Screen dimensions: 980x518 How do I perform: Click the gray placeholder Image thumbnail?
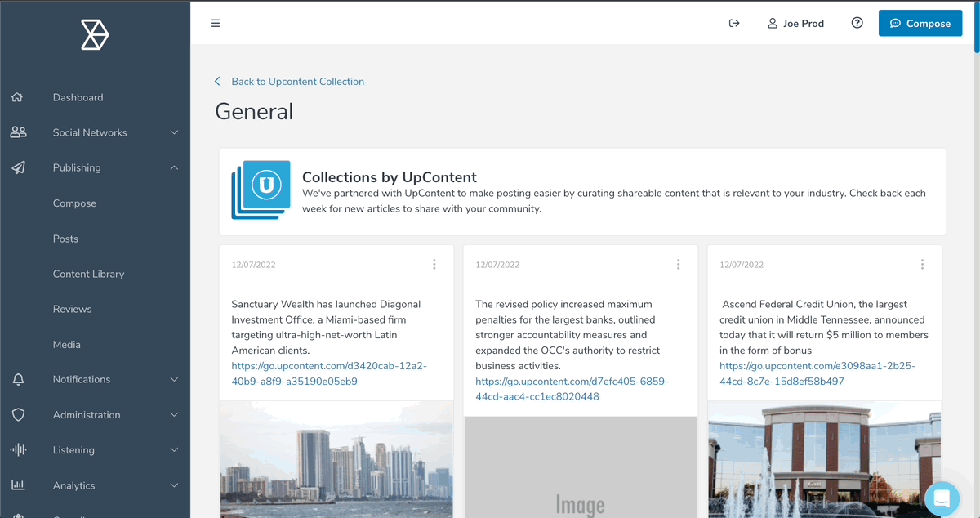pyautogui.click(x=581, y=467)
